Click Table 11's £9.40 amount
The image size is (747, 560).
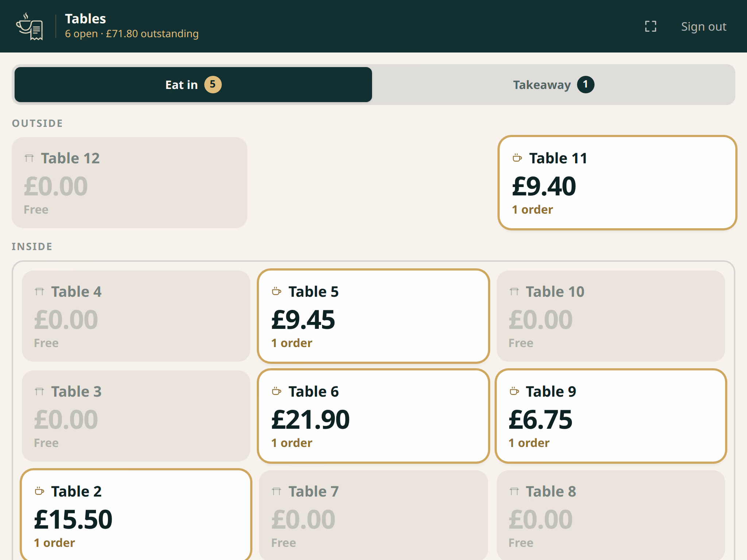coord(544,186)
